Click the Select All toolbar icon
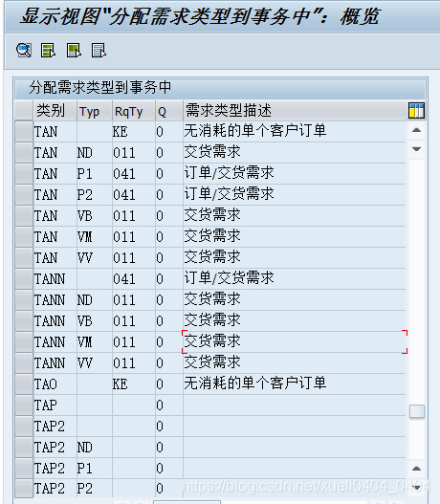Image resolution: width=440 pixels, height=504 pixels. (x=49, y=51)
